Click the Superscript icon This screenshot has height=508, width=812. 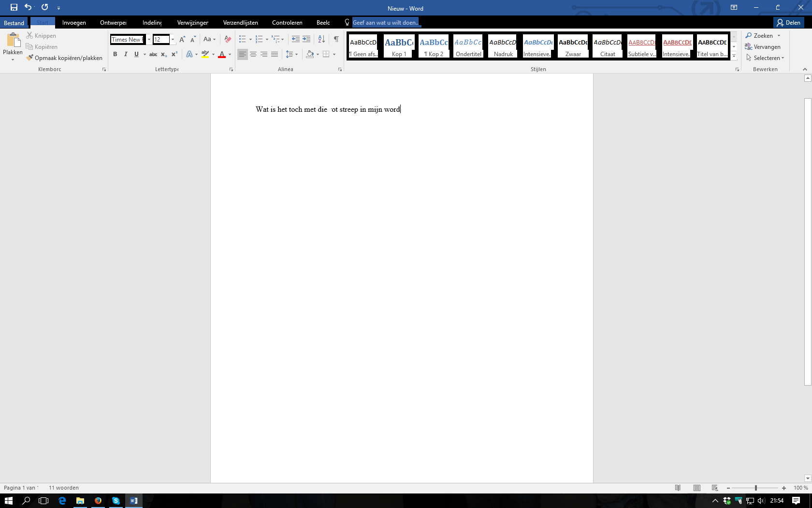[174, 54]
